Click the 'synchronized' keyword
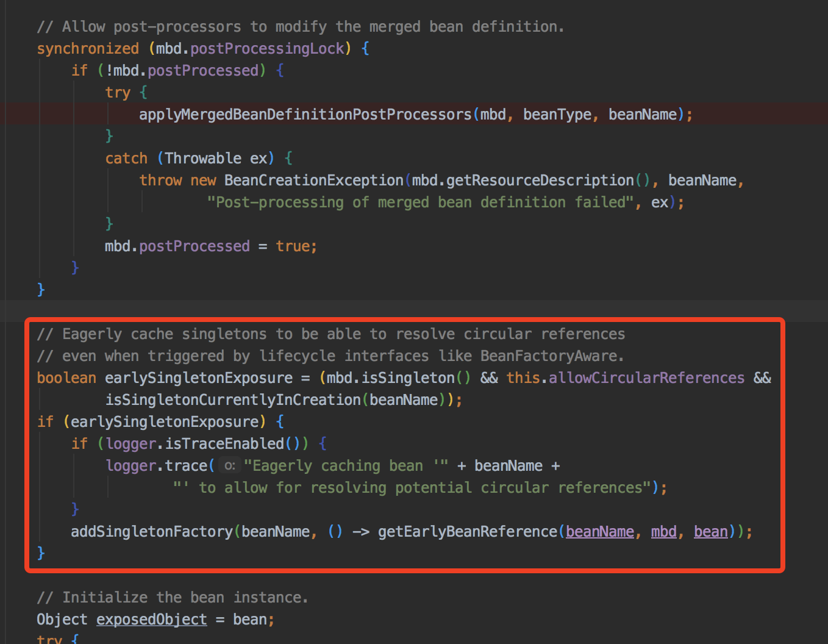 pos(88,49)
